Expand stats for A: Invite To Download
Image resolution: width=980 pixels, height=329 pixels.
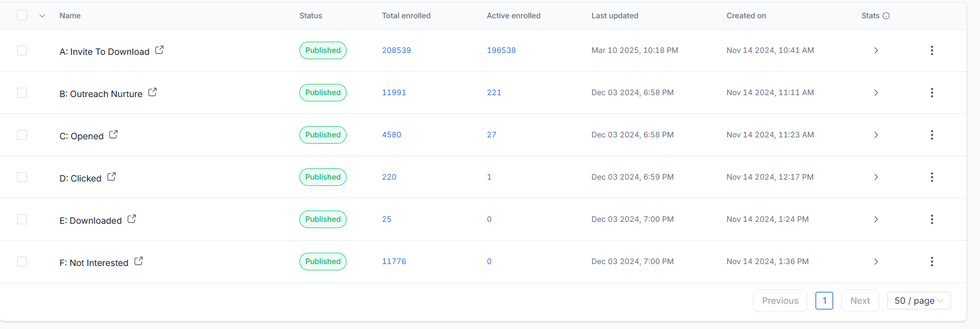[876, 50]
